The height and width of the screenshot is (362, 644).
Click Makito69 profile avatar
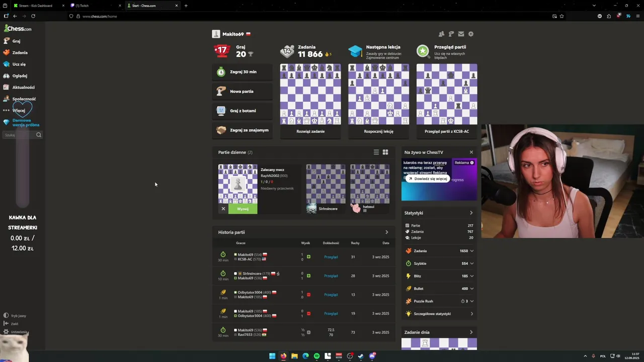pyautogui.click(x=216, y=34)
